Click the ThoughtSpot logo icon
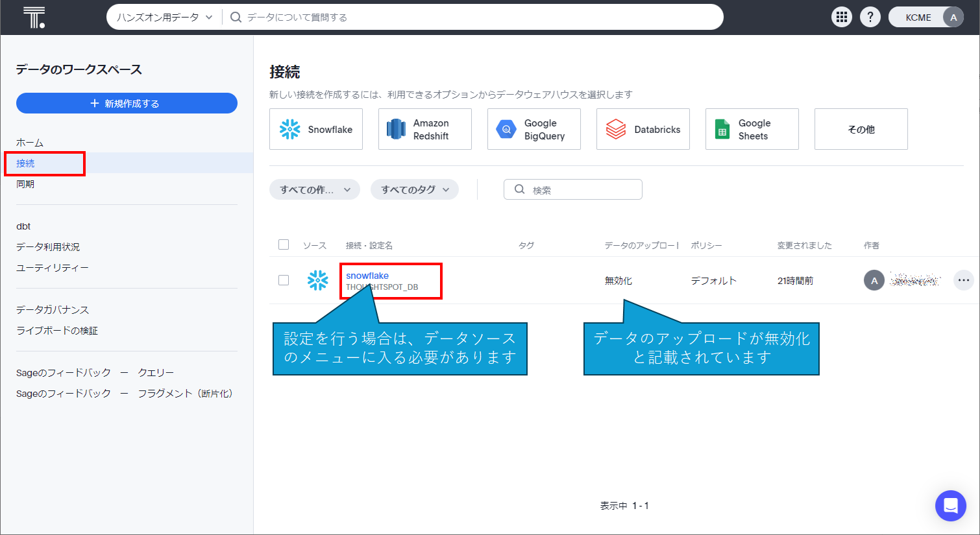980x535 pixels. tap(34, 18)
